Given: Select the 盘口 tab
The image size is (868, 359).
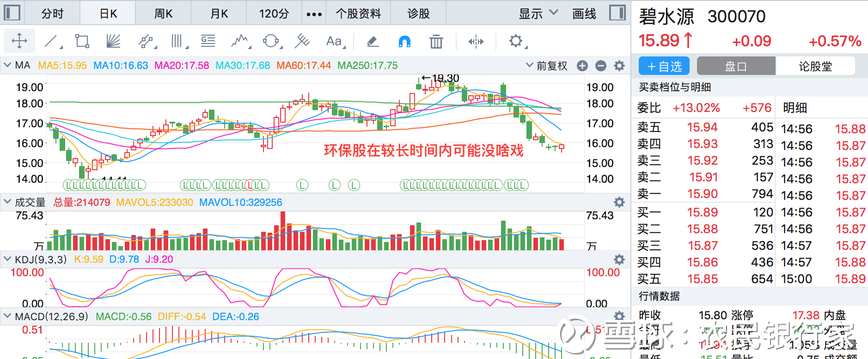Looking at the screenshot, I should (x=736, y=66).
